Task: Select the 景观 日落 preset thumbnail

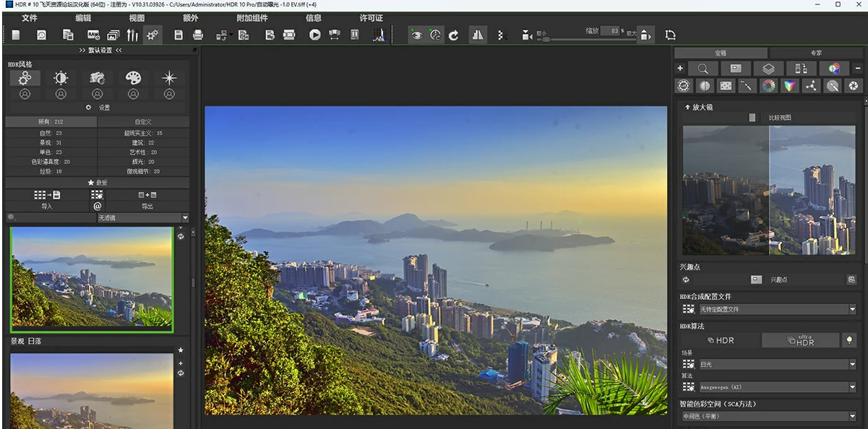Action: [x=92, y=391]
